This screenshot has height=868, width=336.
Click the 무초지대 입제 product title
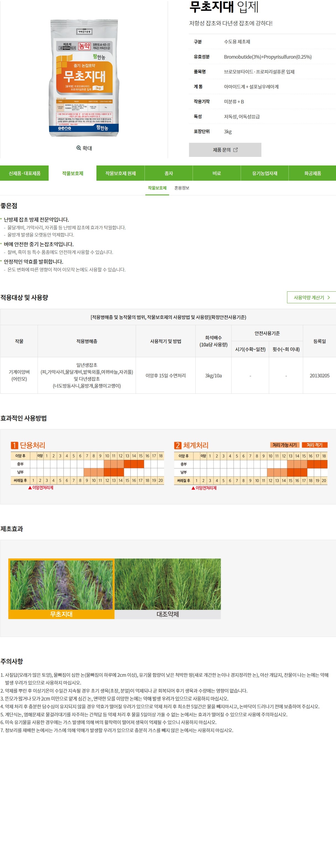coord(224,7)
